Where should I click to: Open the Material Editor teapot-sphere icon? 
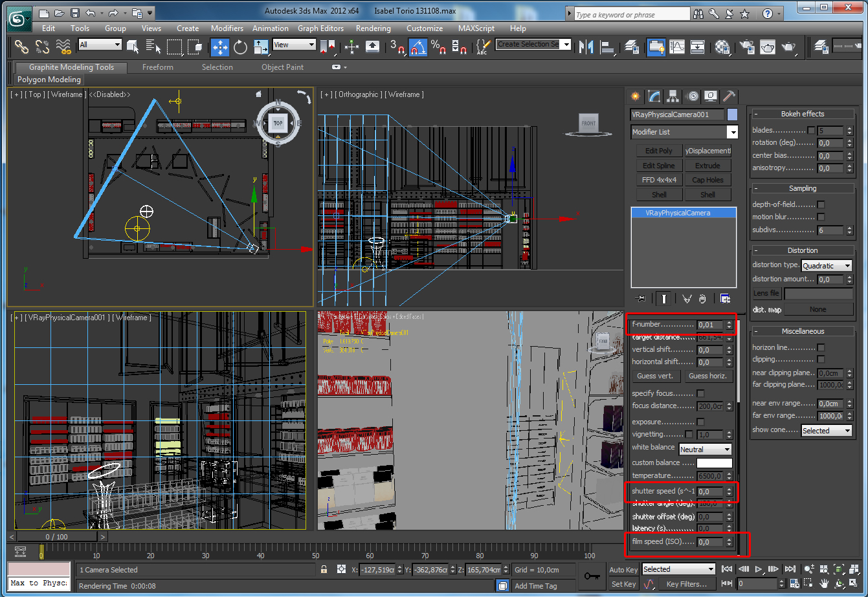click(722, 47)
